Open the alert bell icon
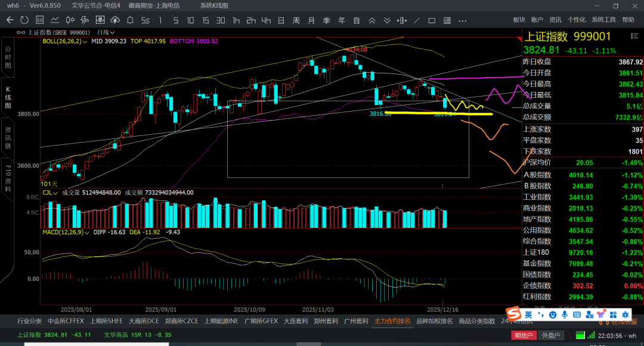This screenshot has width=644, height=346. pos(130,20)
